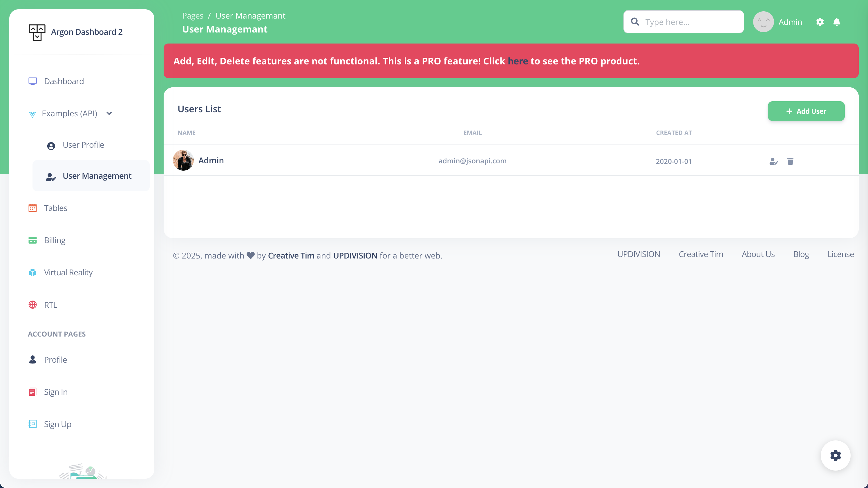Open User Profile in sidebar
868x488 pixels.
click(x=83, y=145)
